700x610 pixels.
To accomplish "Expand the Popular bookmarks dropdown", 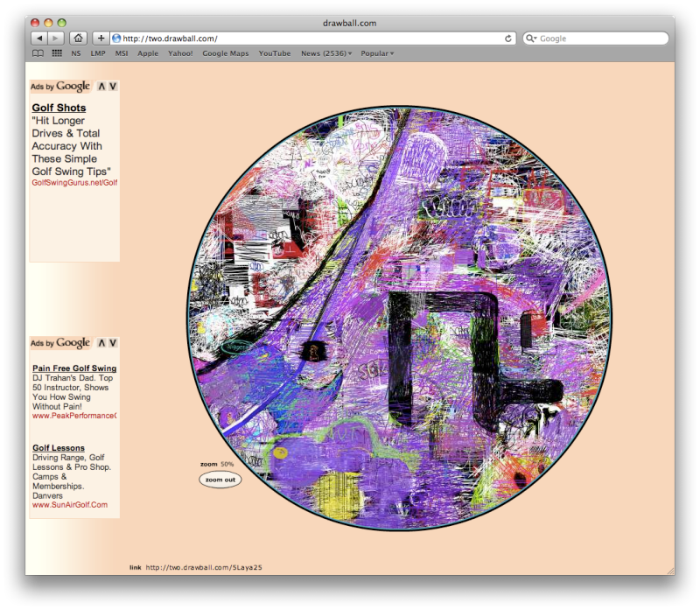I will click(x=377, y=53).
